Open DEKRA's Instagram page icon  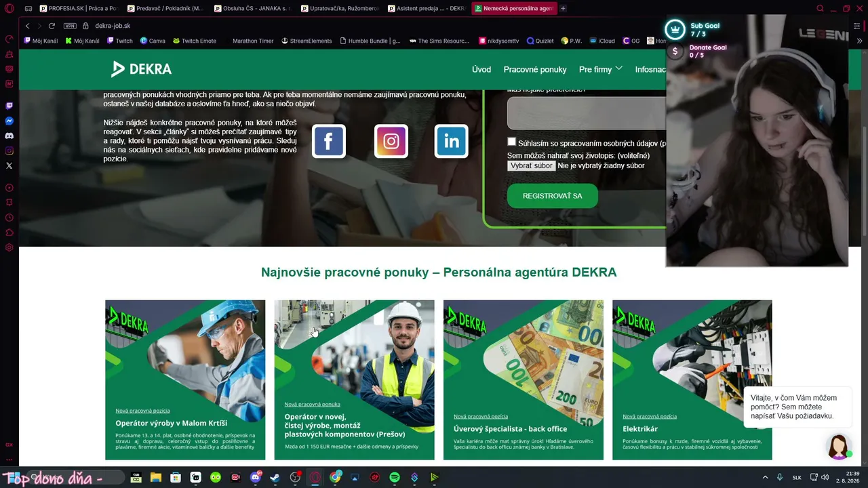click(391, 141)
